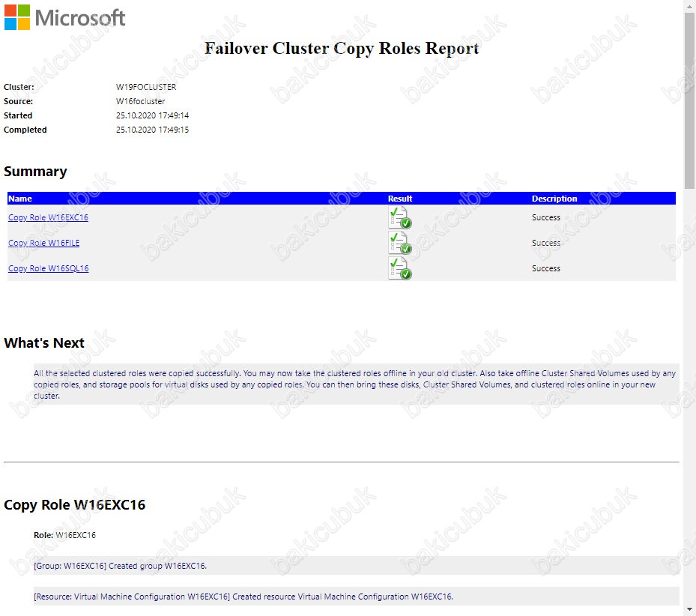Screen dimensions: 696x616
Task: Click the Copy Role W16EXC16 section heading
Action: [75, 505]
